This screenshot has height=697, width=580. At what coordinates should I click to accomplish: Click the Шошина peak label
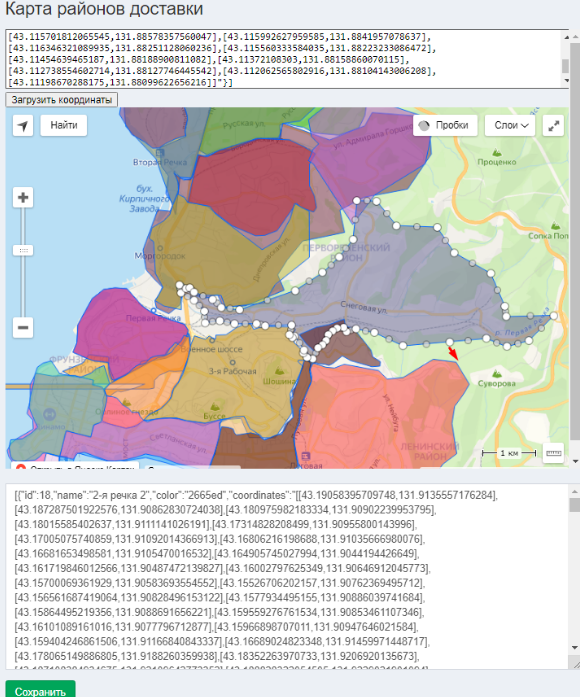pyautogui.click(x=279, y=381)
